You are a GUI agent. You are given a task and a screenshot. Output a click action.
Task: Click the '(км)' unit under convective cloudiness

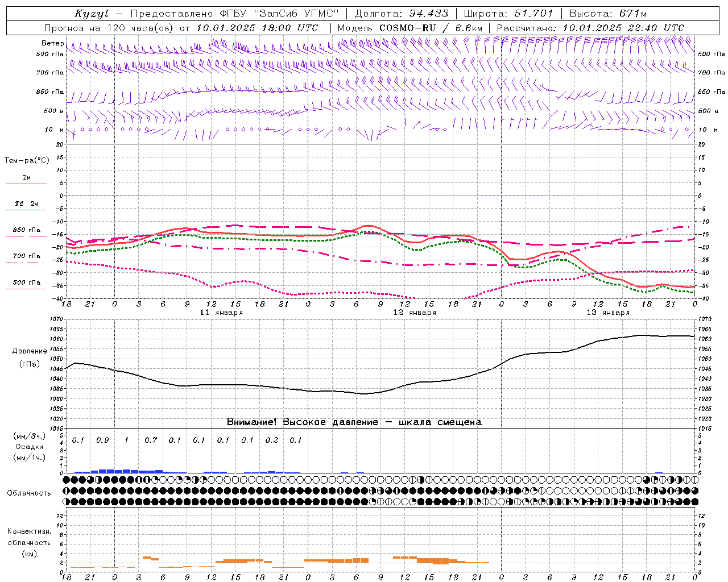(x=29, y=553)
